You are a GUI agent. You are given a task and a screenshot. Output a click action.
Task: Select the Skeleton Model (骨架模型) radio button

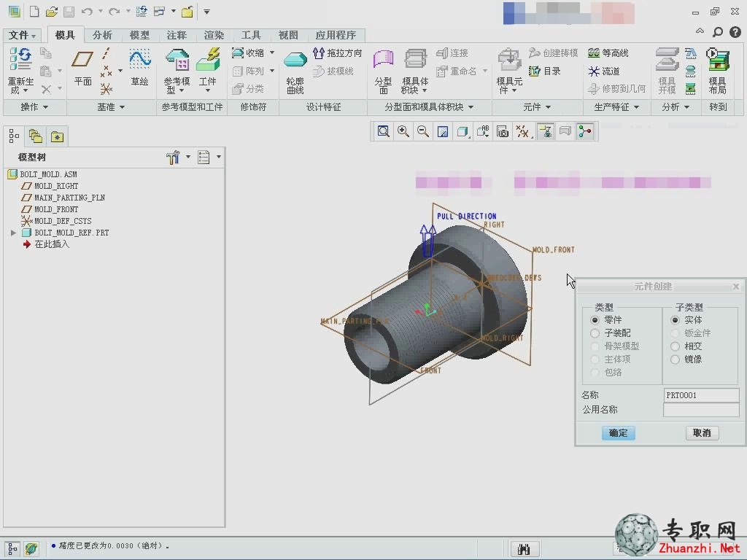pyautogui.click(x=595, y=346)
